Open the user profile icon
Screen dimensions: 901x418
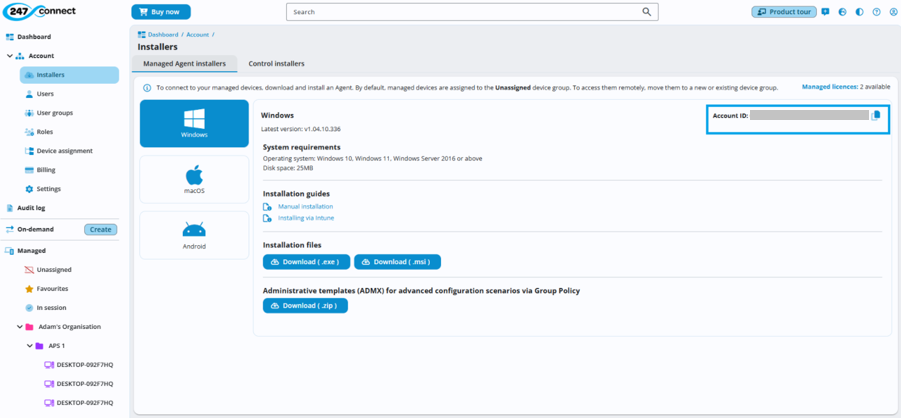pyautogui.click(x=893, y=11)
